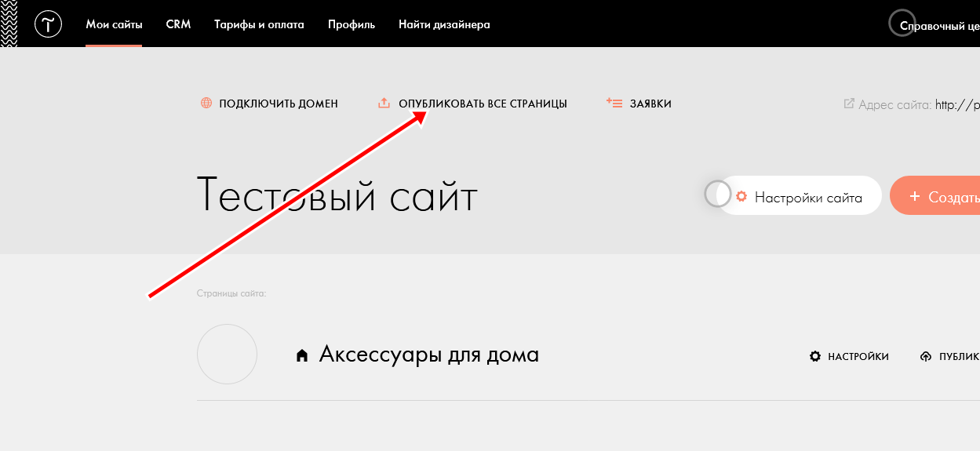The image size is (980, 451).
Task: Click the external link icon beside Адрес сайта
Action: (849, 104)
